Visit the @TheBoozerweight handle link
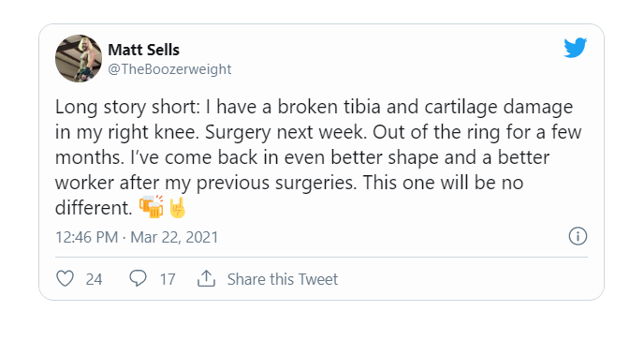Image resolution: width=644 pixels, height=340 pixels. point(169,69)
